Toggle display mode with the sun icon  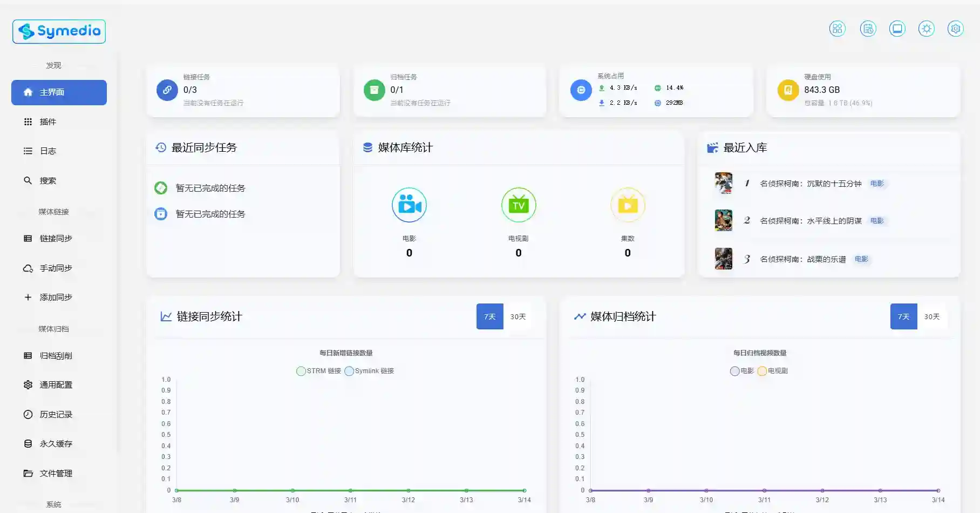pos(927,29)
